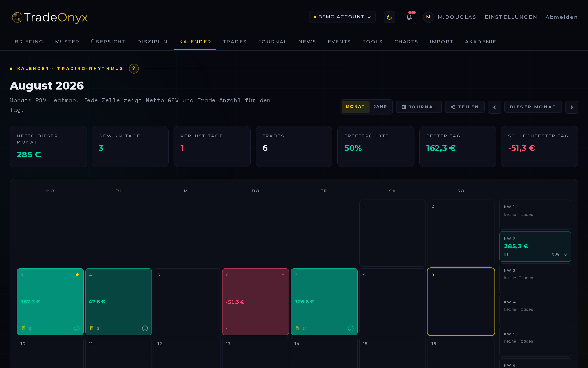Select day 13 calendar cell

[x=255, y=352]
